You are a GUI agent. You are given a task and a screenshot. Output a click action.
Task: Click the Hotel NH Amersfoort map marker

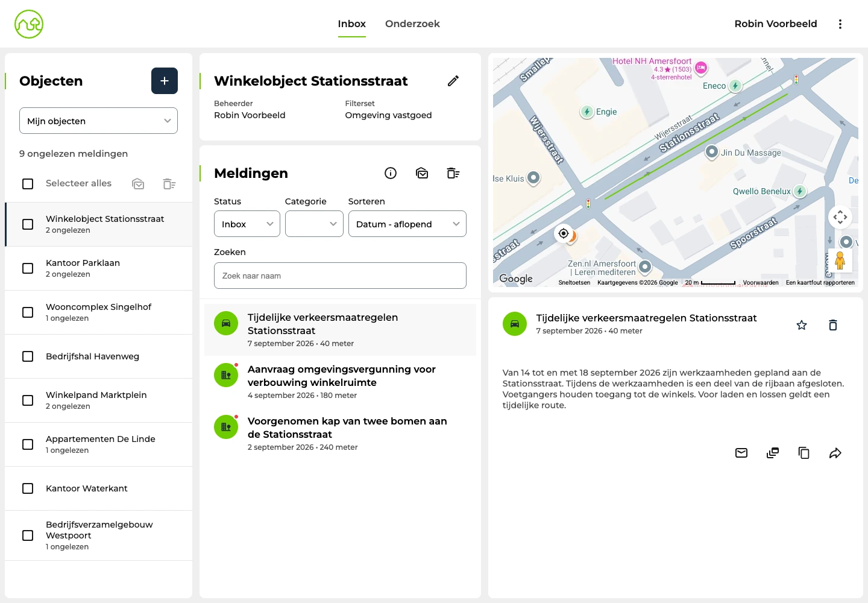coord(701,68)
